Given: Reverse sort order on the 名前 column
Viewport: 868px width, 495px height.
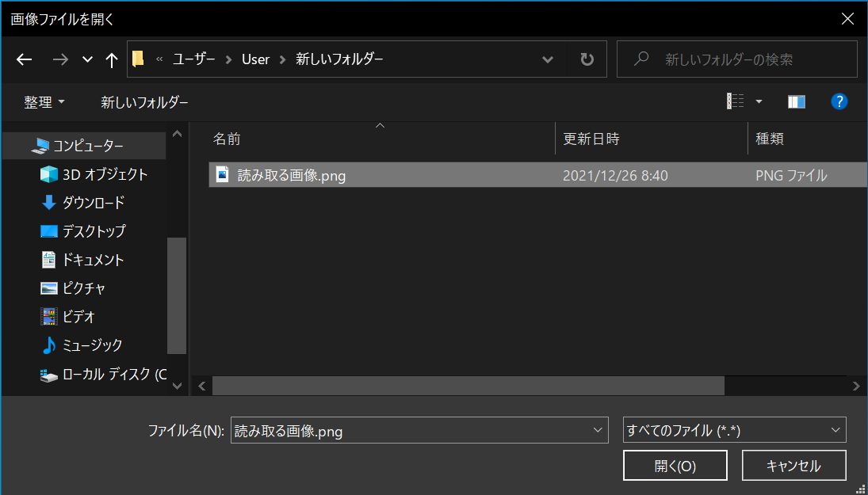Looking at the screenshot, I should pyautogui.click(x=228, y=139).
